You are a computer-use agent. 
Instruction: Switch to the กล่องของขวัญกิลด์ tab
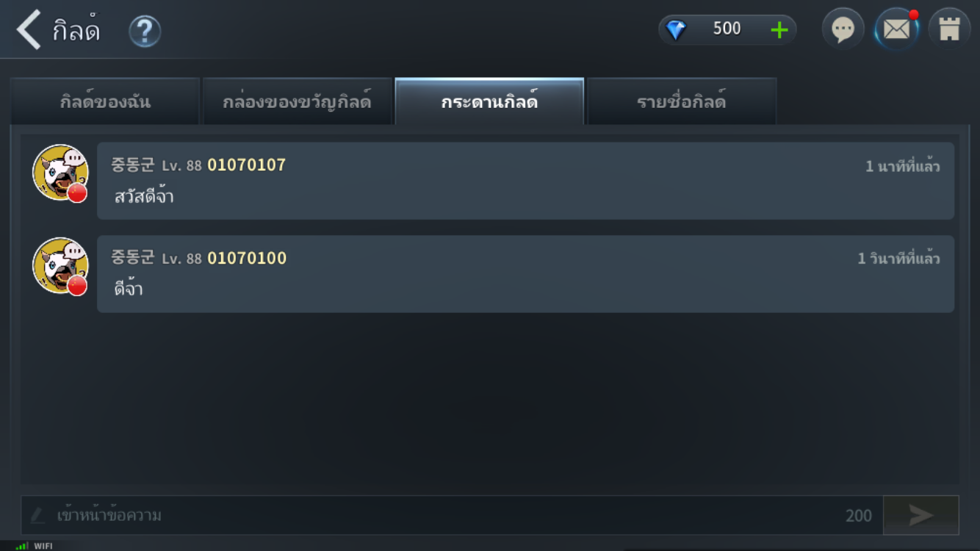[297, 101]
